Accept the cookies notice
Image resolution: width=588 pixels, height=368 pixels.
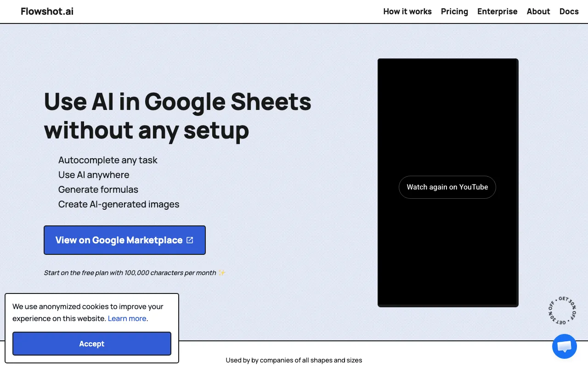coord(92,344)
